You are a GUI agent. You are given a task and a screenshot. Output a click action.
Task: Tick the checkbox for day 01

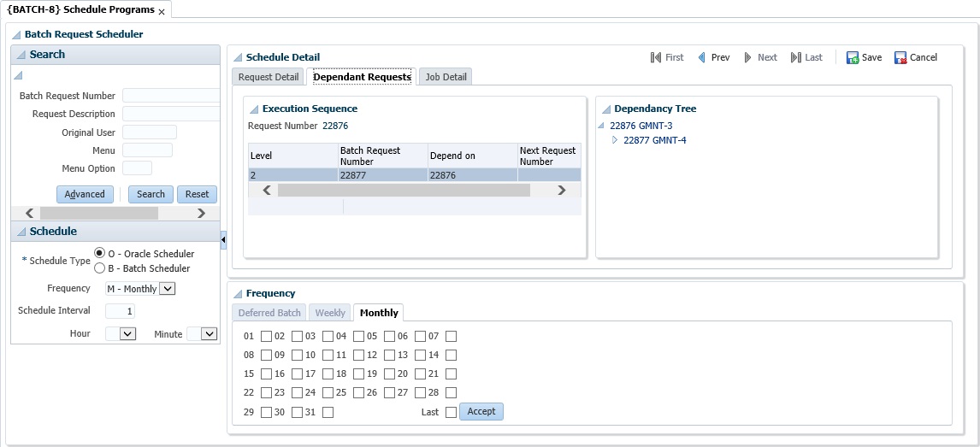point(267,337)
